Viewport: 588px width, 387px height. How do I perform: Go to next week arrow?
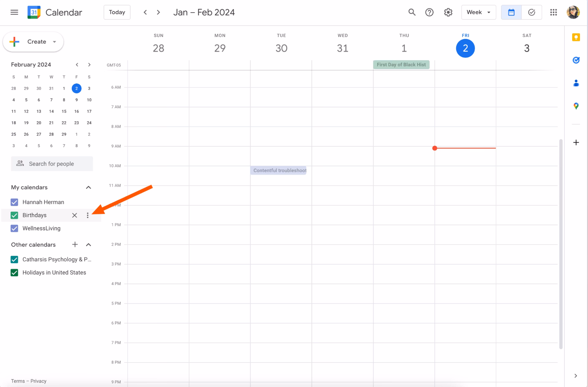158,12
